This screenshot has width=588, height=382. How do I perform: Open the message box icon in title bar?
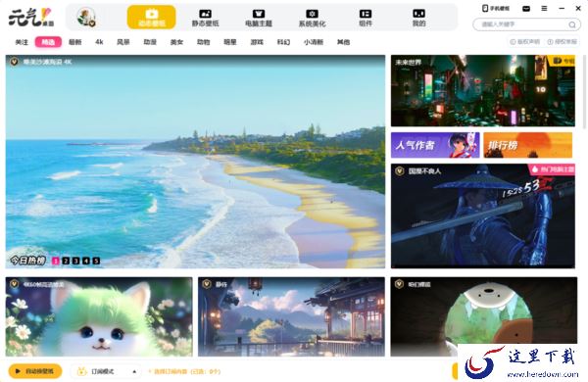coord(526,8)
